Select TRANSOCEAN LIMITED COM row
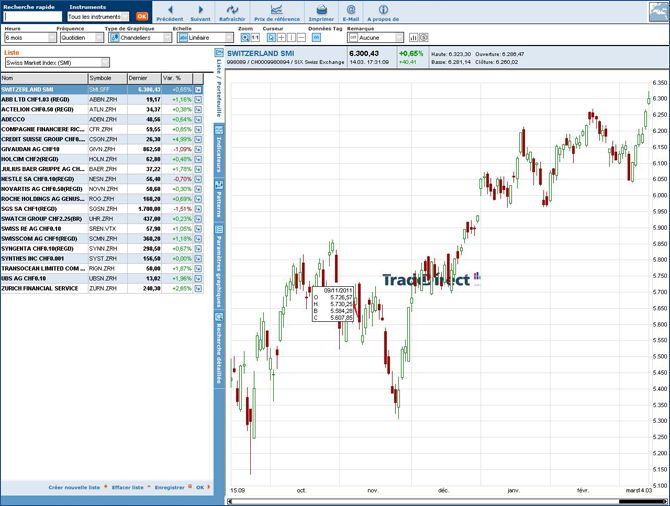The image size is (670, 506). point(102,268)
